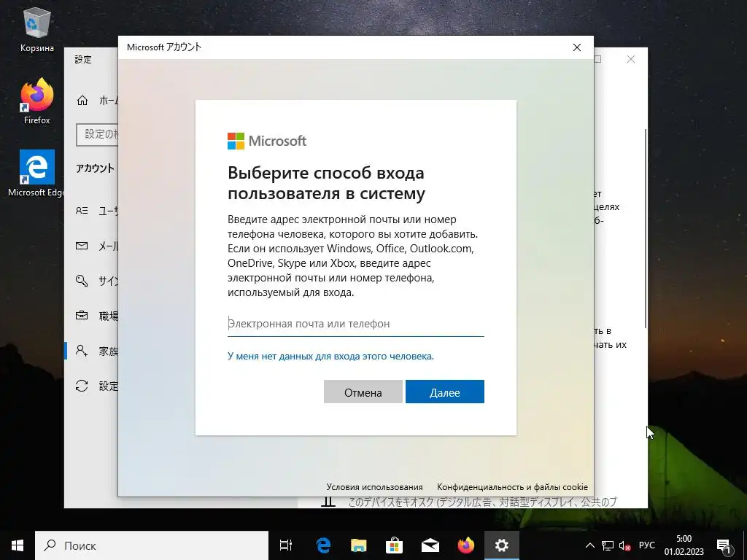Focus the Электронная почта или телефон field
The image size is (747, 560).
tap(356, 324)
